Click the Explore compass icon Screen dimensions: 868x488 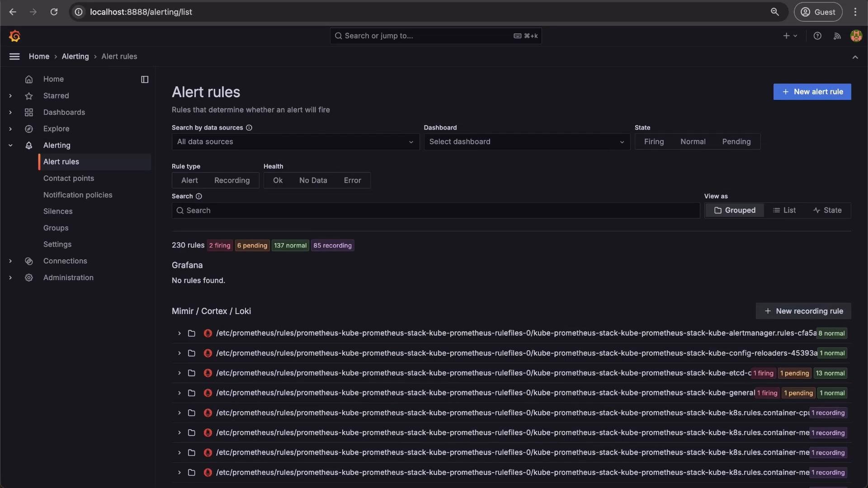(29, 129)
